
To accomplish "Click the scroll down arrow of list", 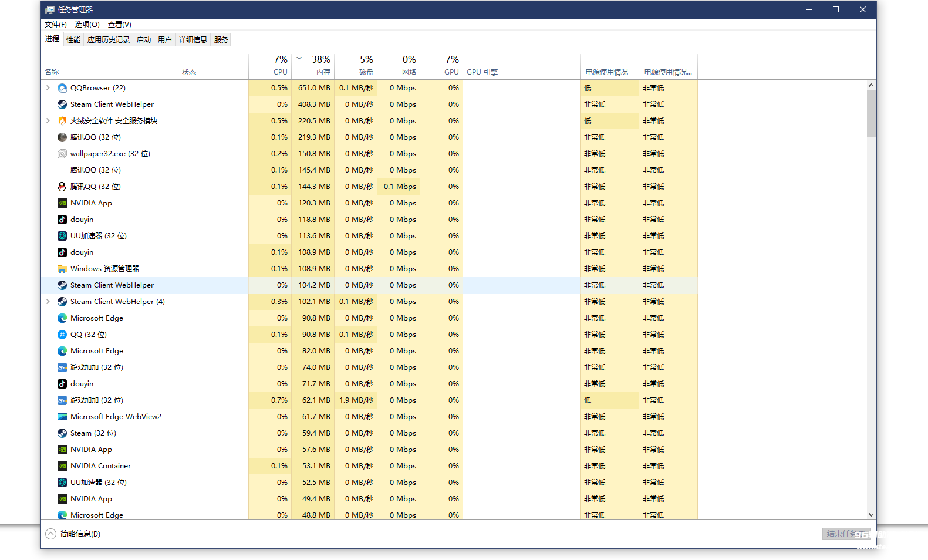I will 871,515.
